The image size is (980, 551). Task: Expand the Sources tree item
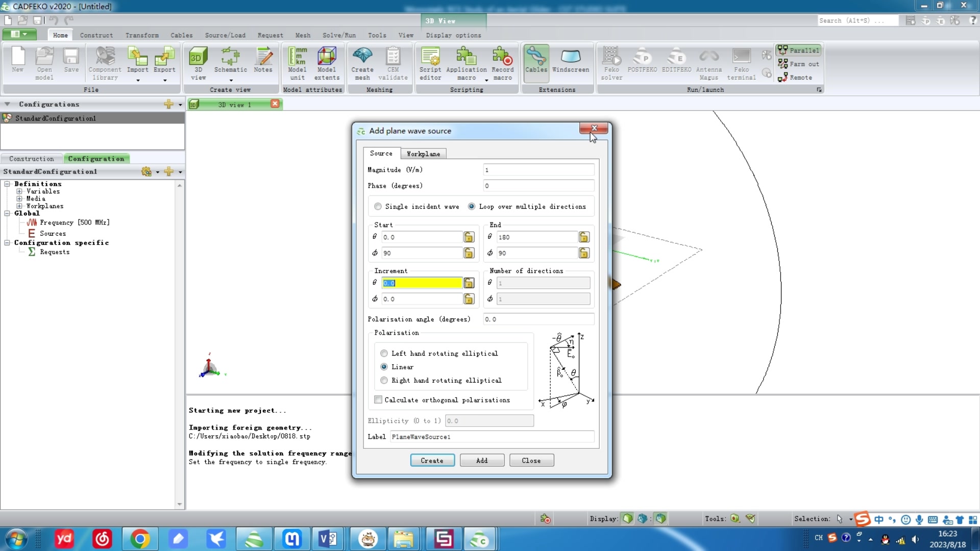[x=52, y=233]
